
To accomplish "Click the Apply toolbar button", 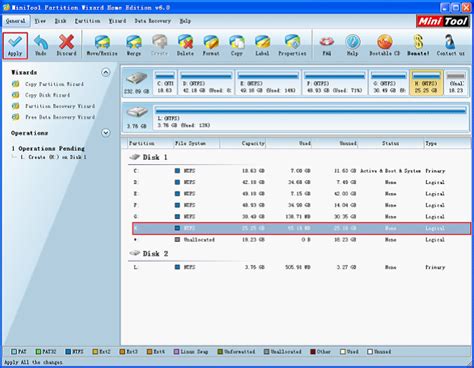I will [15, 46].
